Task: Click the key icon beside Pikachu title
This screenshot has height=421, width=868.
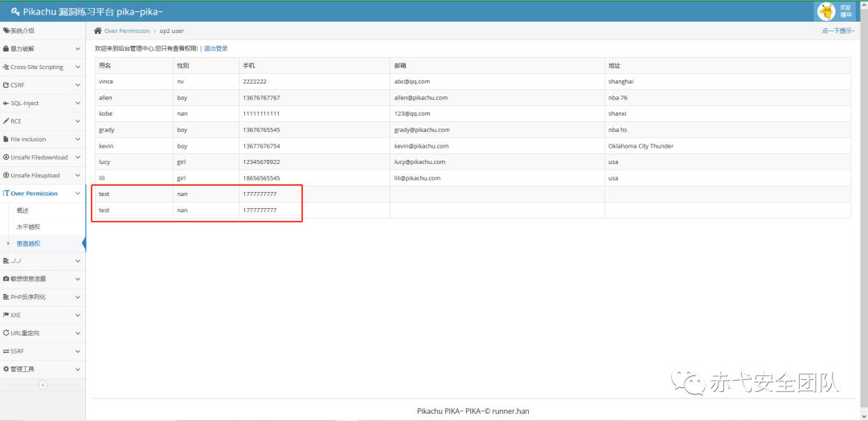Action: point(15,12)
